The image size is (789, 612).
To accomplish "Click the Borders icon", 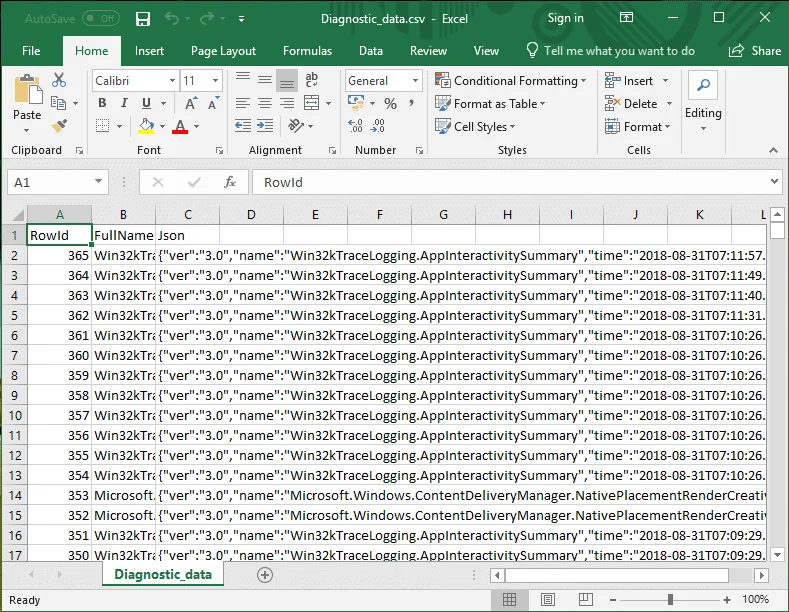I will pos(103,125).
